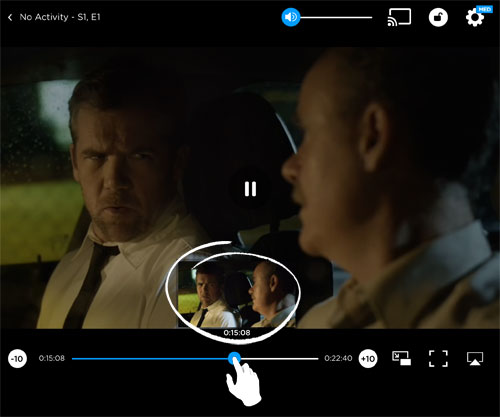Click the volume slider track
This screenshot has width=500, height=417.
(336, 17)
